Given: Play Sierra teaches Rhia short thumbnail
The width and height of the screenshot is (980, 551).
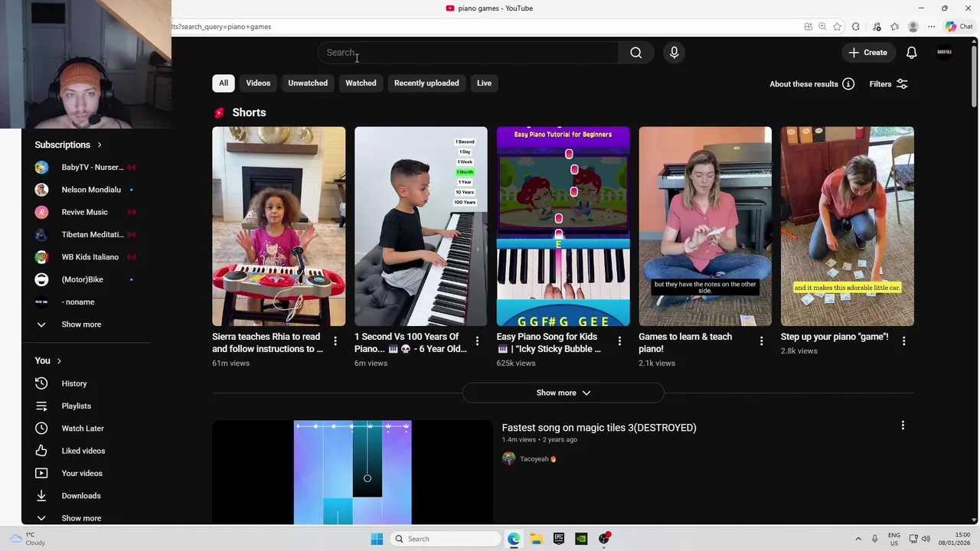Looking at the screenshot, I should pyautogui.click(x=279, y=227).
